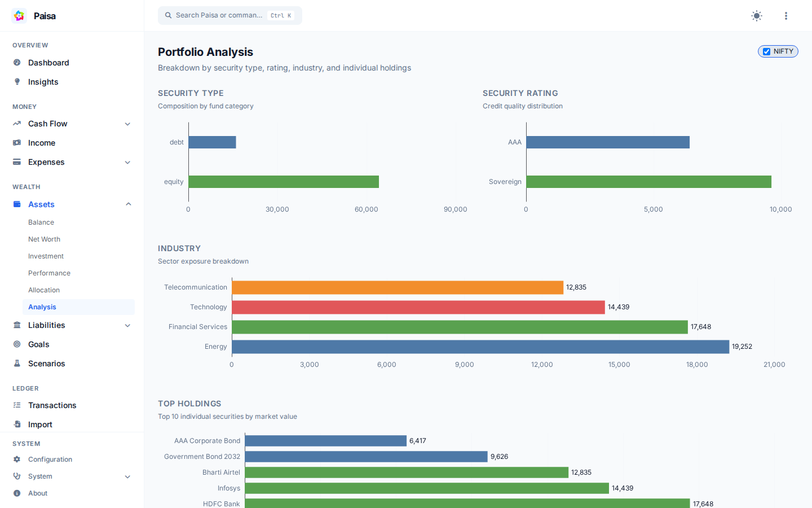Uncheck the NIFTY checkbox
Screen dimensions: 812x508
766,51
